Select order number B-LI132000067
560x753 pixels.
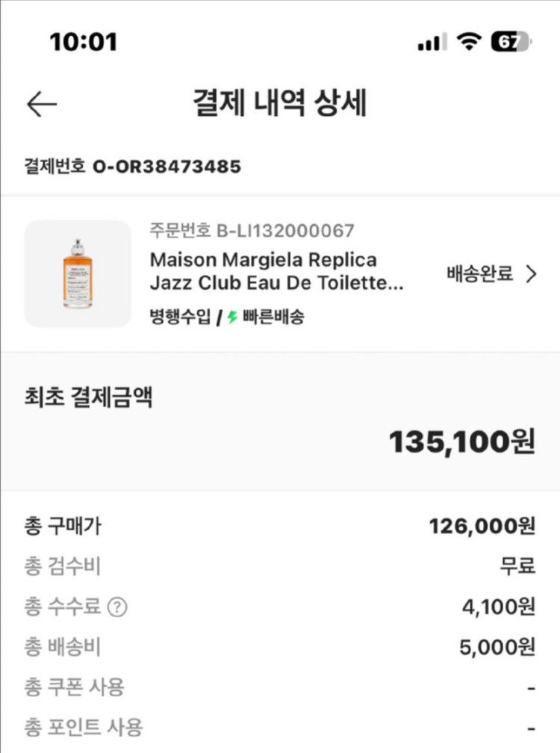[x=284, y=232]
